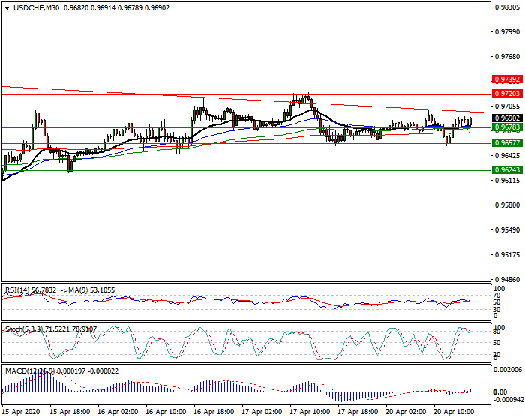
Task: Select the USDCHF,M30 chart title text
Action: 37,8
